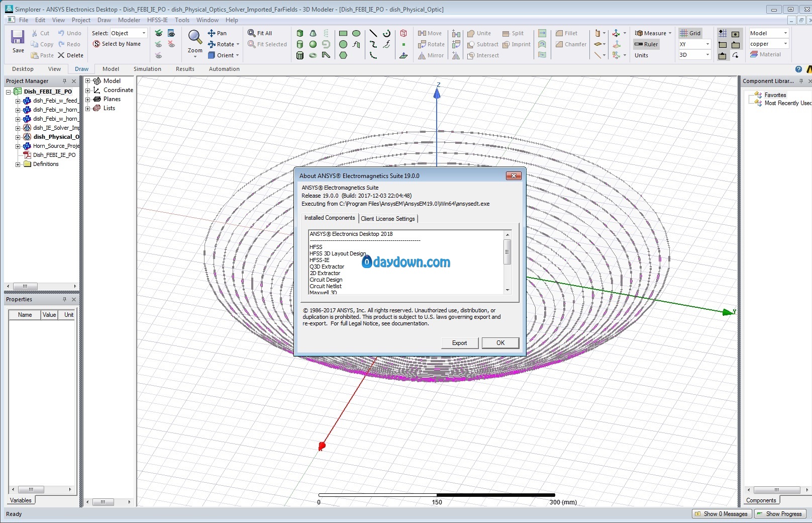Open the Modeler menu
812x523 pixels.
coord(129,20)
